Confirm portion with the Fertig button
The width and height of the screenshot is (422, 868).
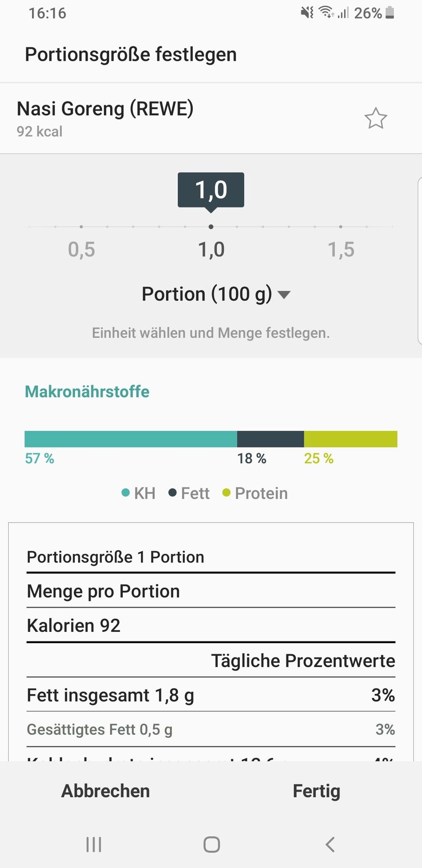tap(316, 791)
